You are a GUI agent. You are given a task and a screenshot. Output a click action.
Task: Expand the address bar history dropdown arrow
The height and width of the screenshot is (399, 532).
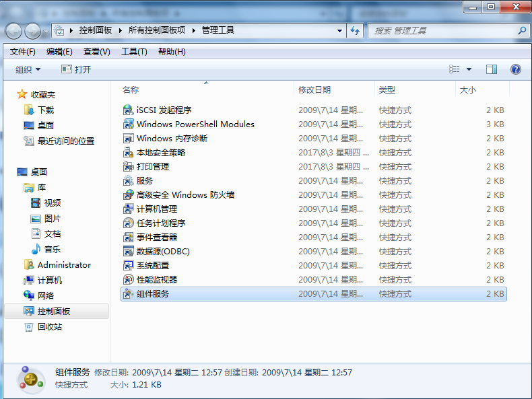pyautogui.click(x=339, y=30)
